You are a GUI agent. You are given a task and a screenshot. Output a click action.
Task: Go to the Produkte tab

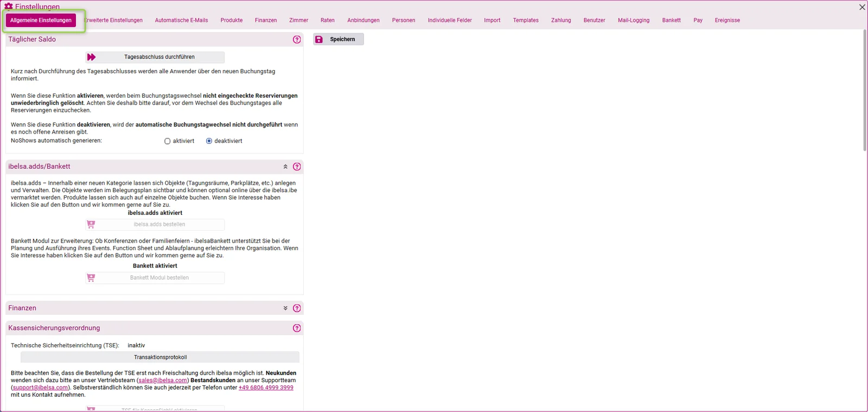(x=232, y=21)
